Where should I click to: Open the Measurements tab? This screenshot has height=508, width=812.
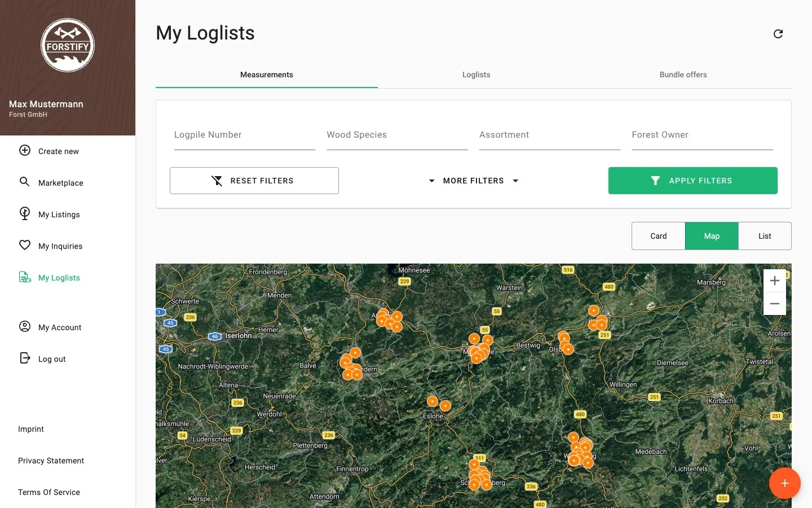(x=267, y=75)
